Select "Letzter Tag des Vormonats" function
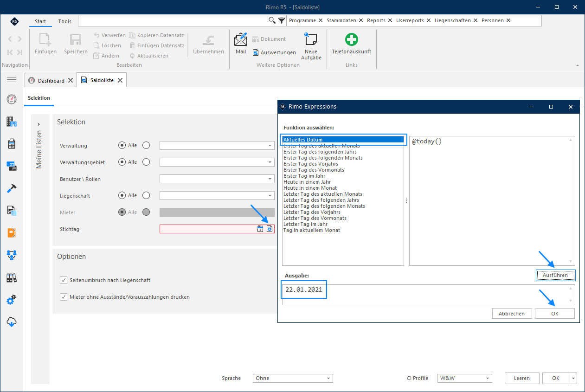Image resolution: width=585 pixels, height=392 pixels. (315, 218)
